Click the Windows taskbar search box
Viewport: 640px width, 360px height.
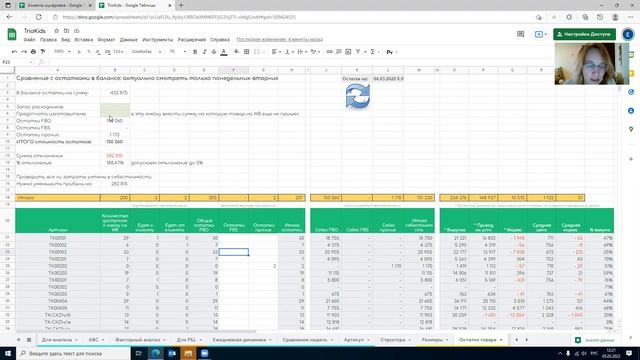point(73,353)
